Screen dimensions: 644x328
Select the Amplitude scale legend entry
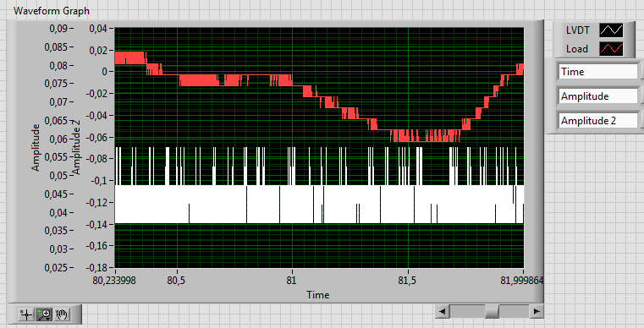597,96
